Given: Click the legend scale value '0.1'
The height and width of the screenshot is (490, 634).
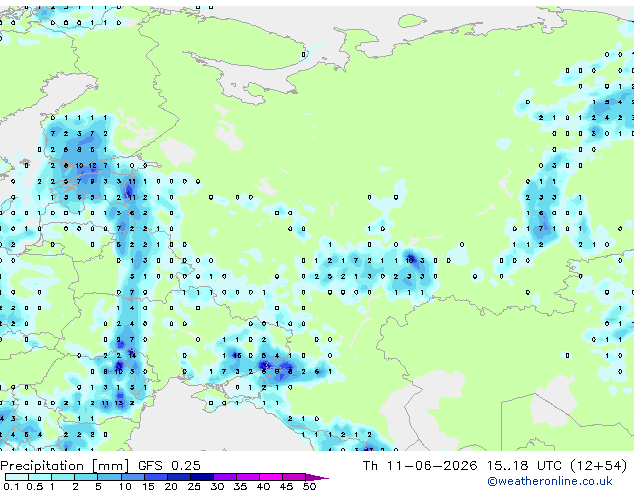Looking at the screenshot, I should point(10,486).
